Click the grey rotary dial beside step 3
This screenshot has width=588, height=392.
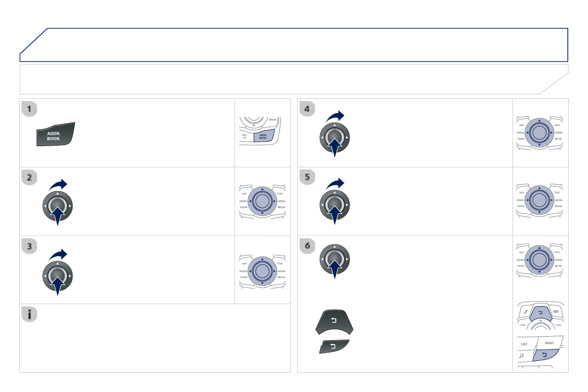pyautogui.click(x=58, y=275)
